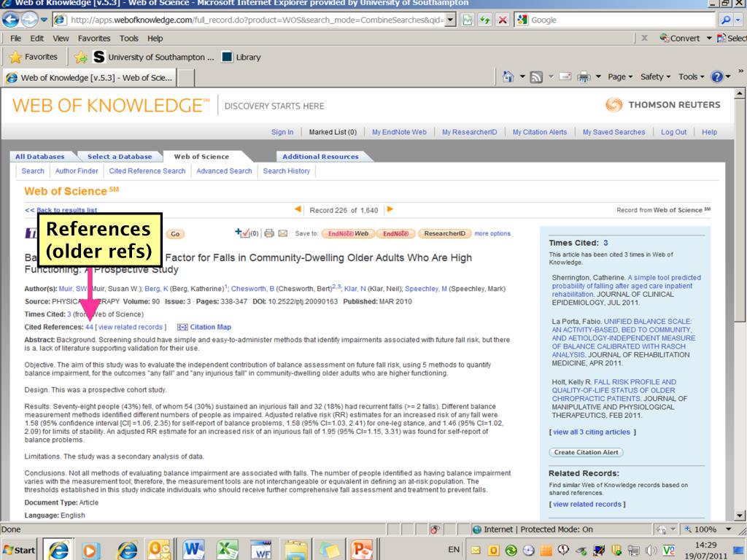Open the address bar URL dropdown
This screenshot has height=560, width=747.
451,20
